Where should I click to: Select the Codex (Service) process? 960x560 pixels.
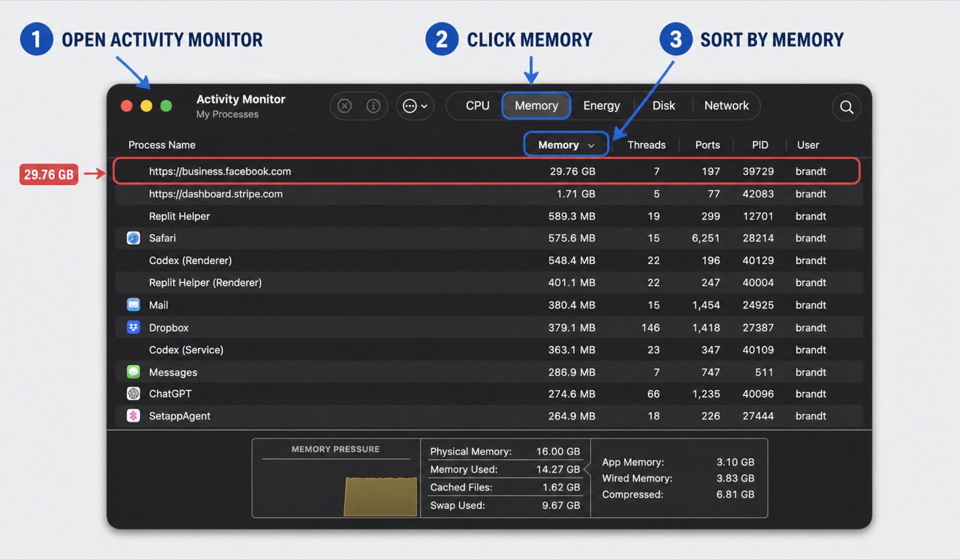187,350
